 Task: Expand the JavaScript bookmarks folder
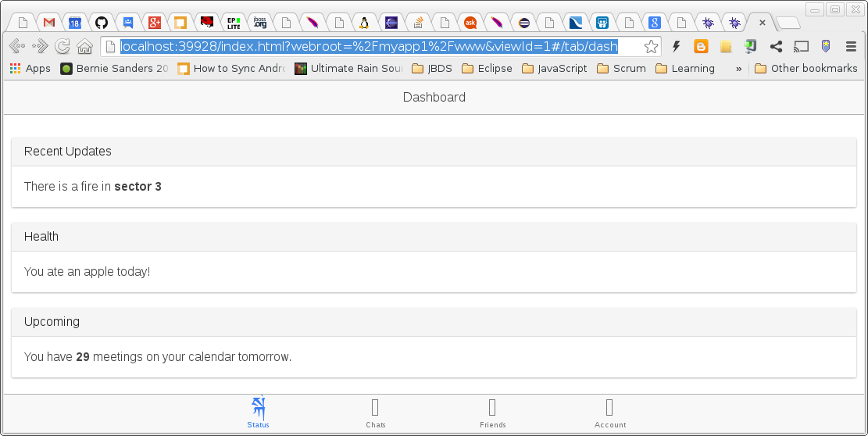point(554,69)
